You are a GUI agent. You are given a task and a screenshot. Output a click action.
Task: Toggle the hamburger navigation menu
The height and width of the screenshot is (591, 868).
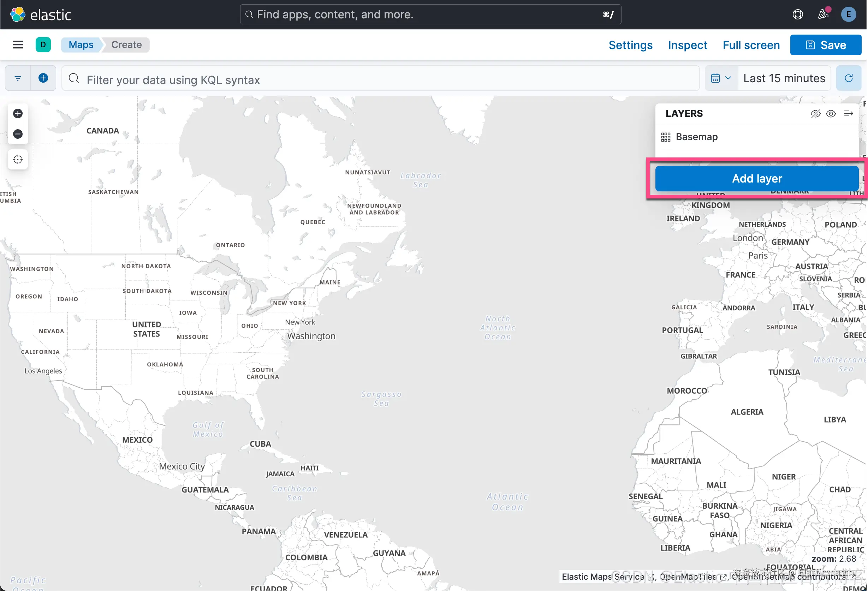click(x=18, y=45)
